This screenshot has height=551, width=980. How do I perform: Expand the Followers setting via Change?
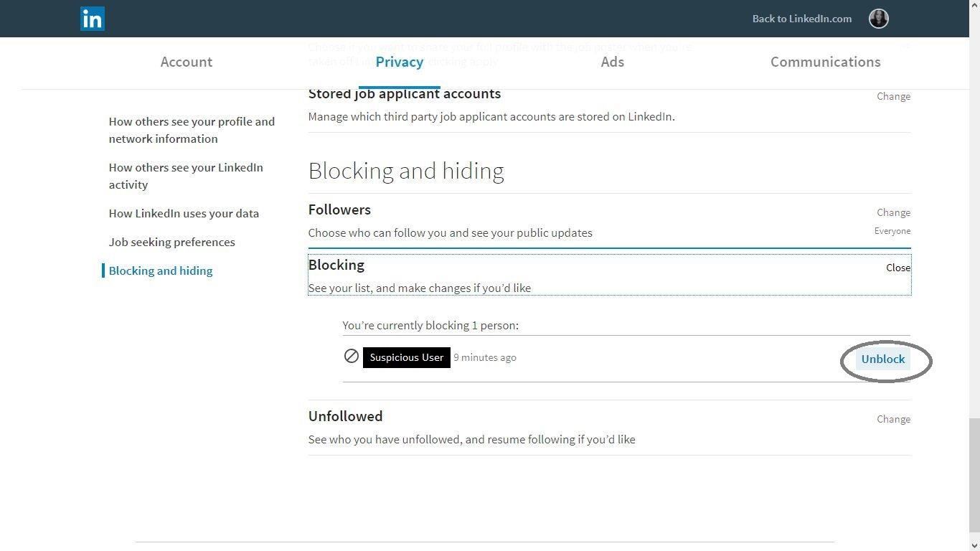pyautogui.click(x=893, y=212)
